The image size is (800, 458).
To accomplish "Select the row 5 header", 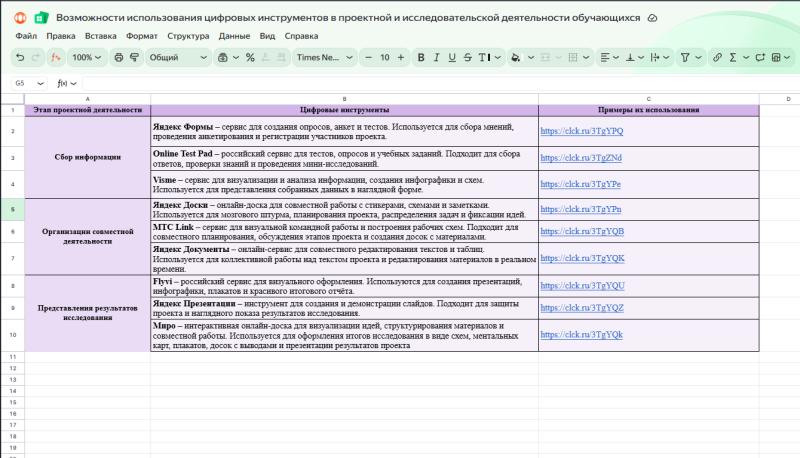I will click(x=13, y=210).
